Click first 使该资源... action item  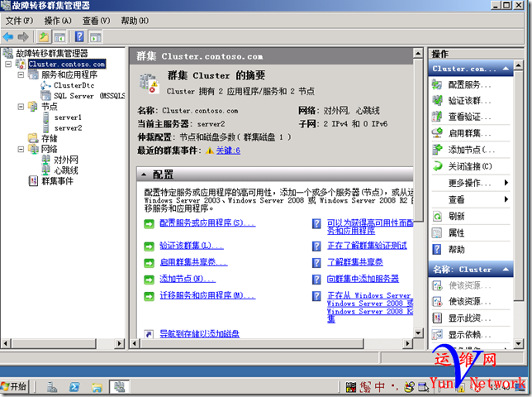click(x=469, y=285)
